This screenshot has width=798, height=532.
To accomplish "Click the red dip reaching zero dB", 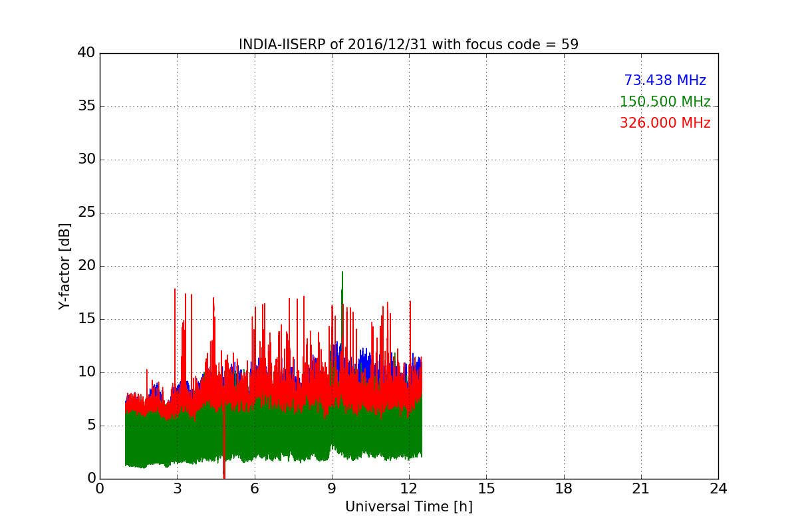I will click(224, 475).
